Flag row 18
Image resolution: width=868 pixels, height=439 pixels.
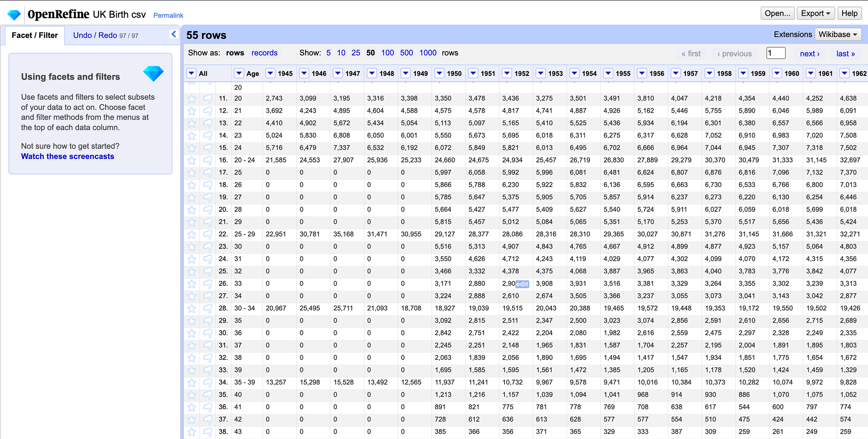tap(208, 185)
